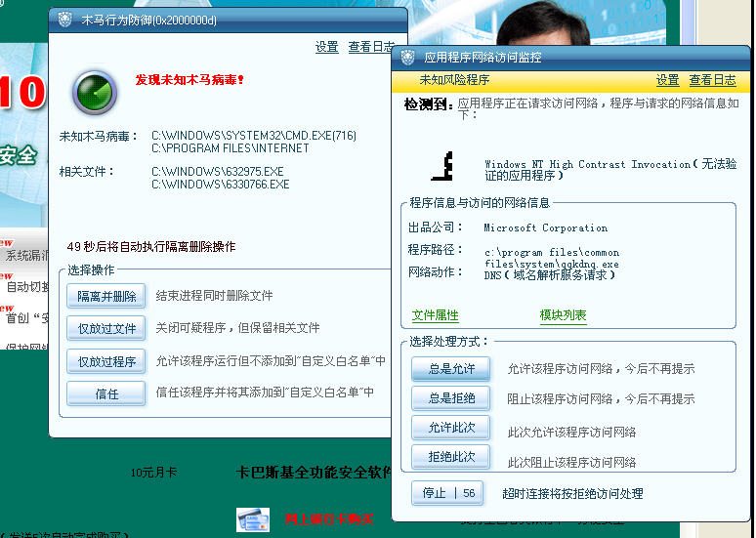The image size is (756, 538).
Task: Click Microsoft Corporation company value
Action: pyautogui.click(x=546, y=228)
